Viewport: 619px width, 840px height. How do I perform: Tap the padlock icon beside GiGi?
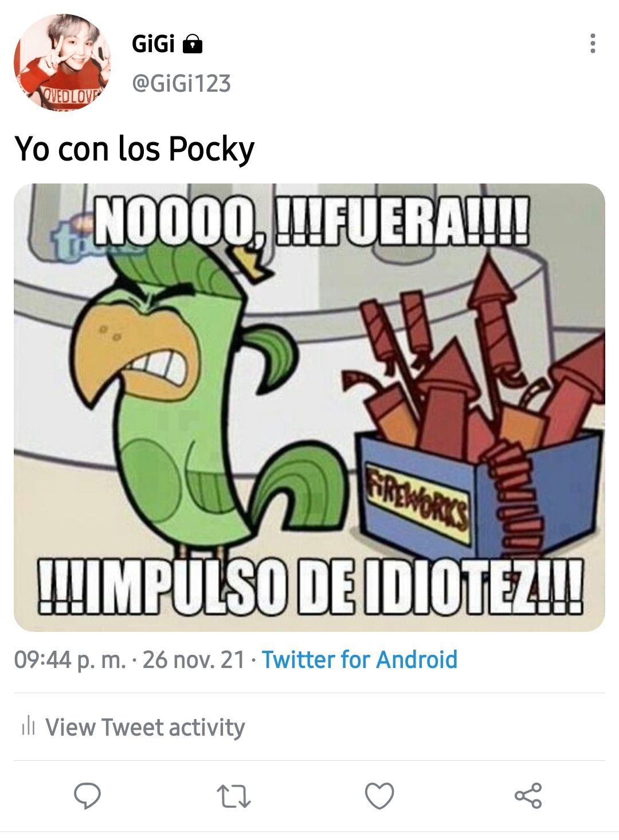pyautogui.click(x=192, y=44)
